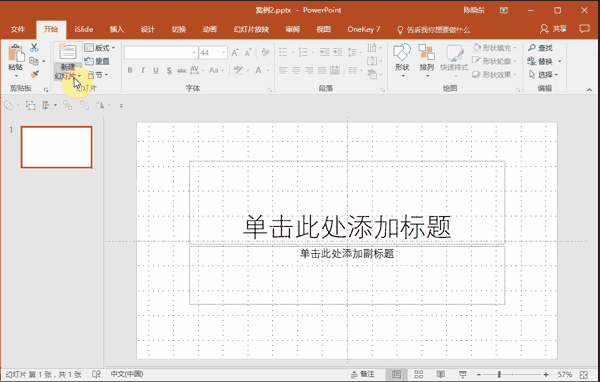Toggle the Notes (备注) pane
This screenshot has height=382, width=600.
click(362, 374)
